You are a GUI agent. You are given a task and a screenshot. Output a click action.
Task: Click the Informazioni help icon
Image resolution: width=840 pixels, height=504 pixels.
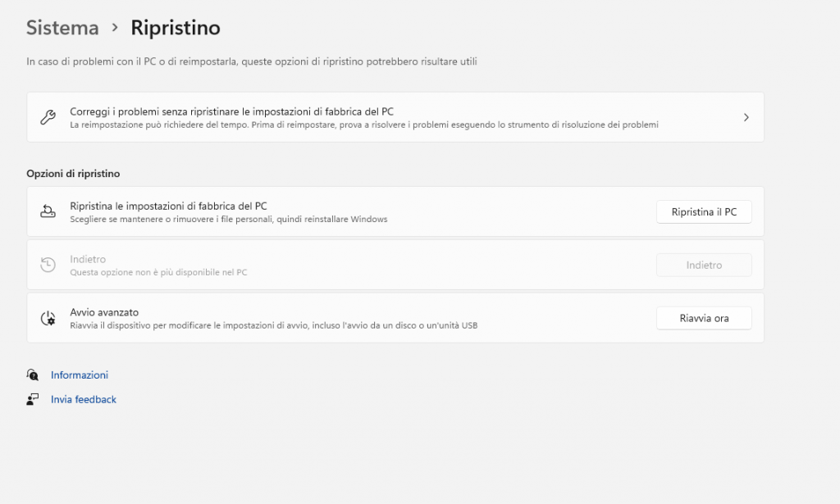tap(33, 375)
